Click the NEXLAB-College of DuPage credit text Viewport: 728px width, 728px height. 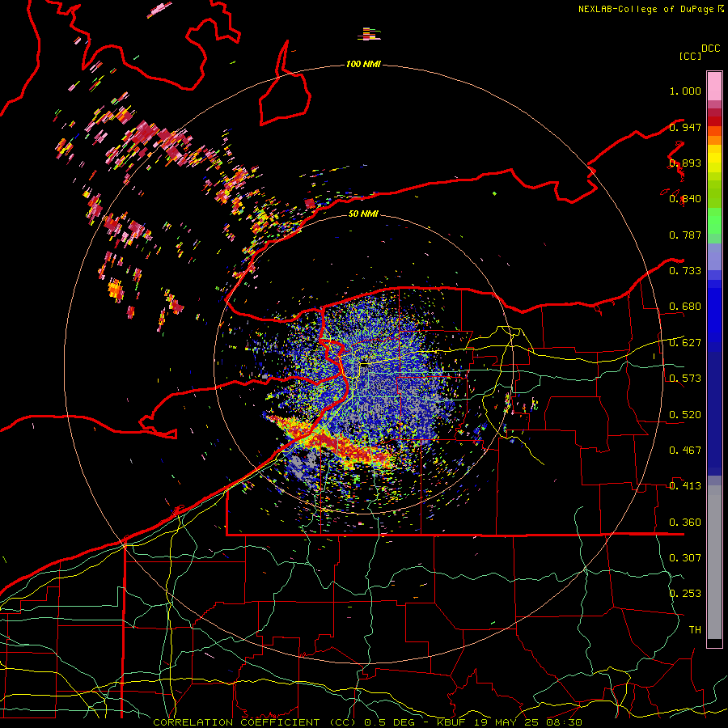645,9
